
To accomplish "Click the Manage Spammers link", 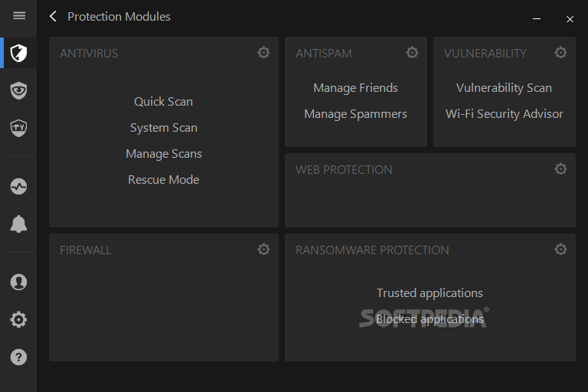I will (355, 114).
